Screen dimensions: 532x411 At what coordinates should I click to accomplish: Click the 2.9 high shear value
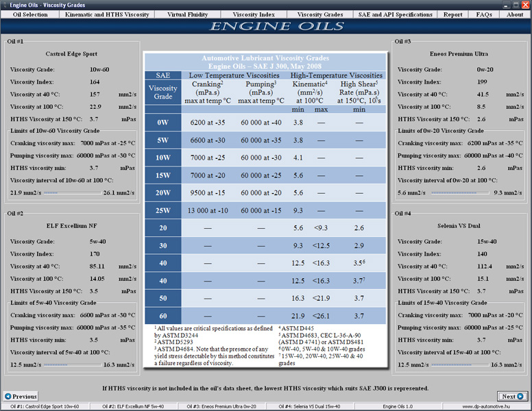point(359,245)
